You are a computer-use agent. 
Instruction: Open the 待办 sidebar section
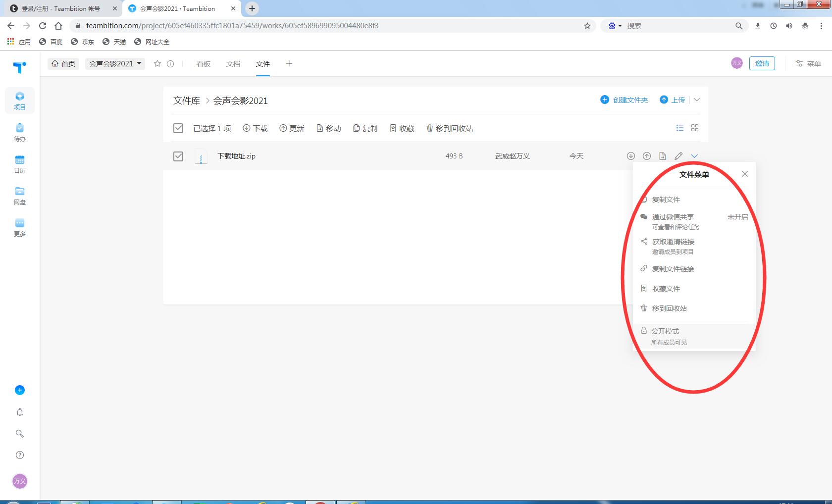20,133
